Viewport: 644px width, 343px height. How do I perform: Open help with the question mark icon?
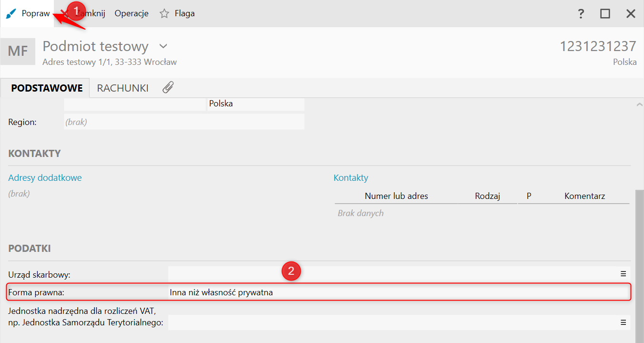click(581, 14)
